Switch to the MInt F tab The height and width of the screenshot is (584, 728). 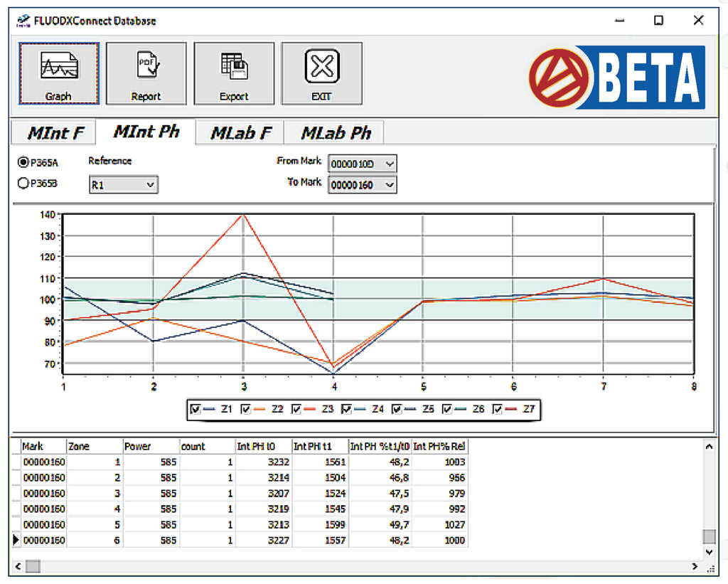55,133
